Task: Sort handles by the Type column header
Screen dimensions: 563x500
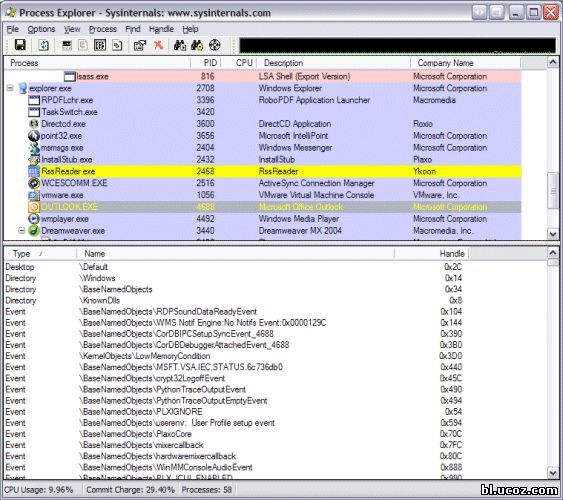Action: point(40,253)
